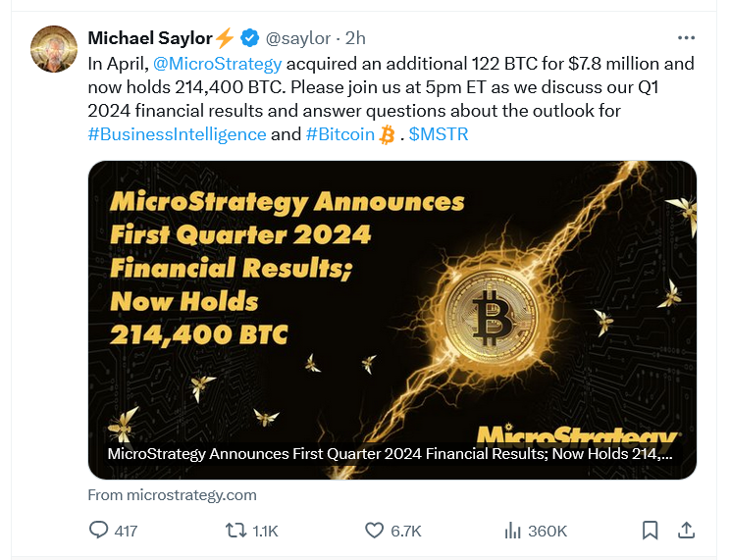Open the @MicroStrategy mention link

click(x=218, y=64)
